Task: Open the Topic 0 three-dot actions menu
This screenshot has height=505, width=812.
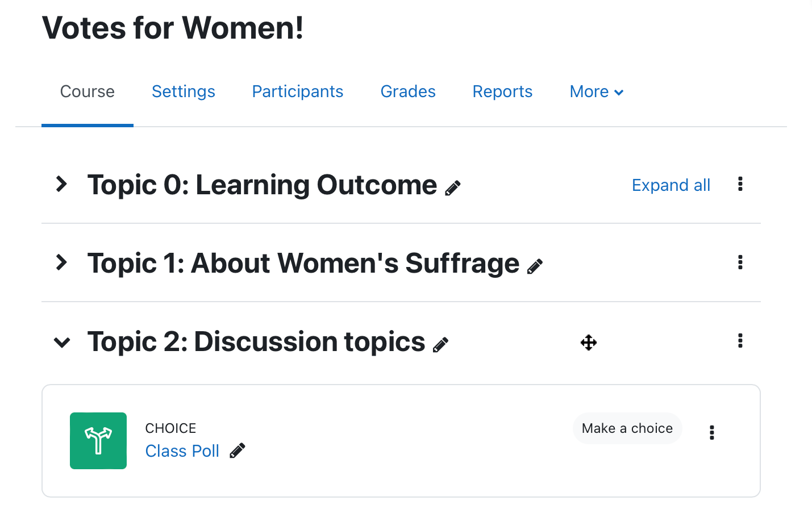Action: tap(740, 184)
